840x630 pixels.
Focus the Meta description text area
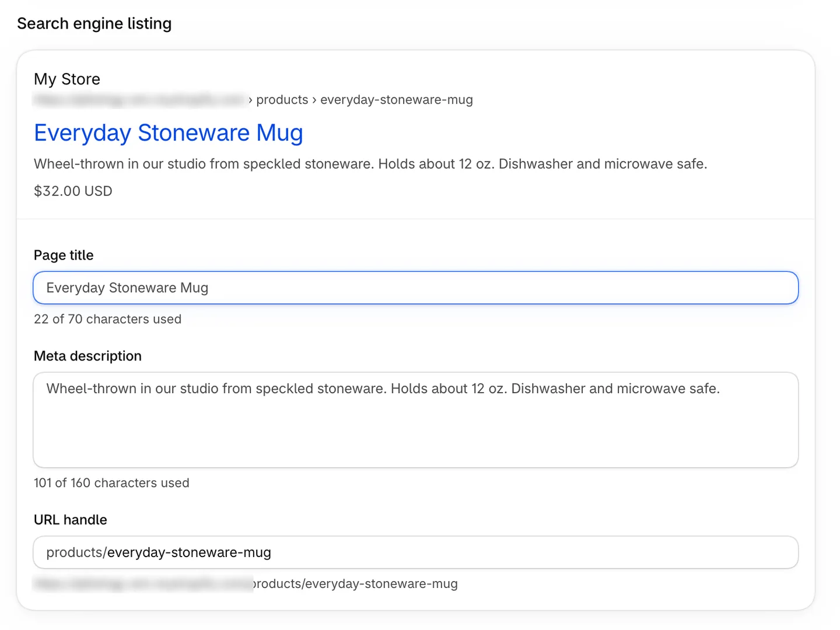coord(415,420)
